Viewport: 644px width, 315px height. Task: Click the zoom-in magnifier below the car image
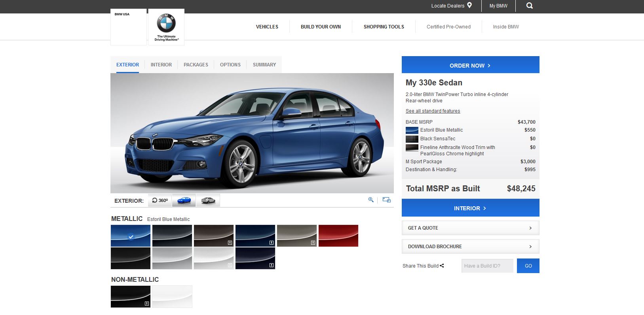click(x=371, y=200)
